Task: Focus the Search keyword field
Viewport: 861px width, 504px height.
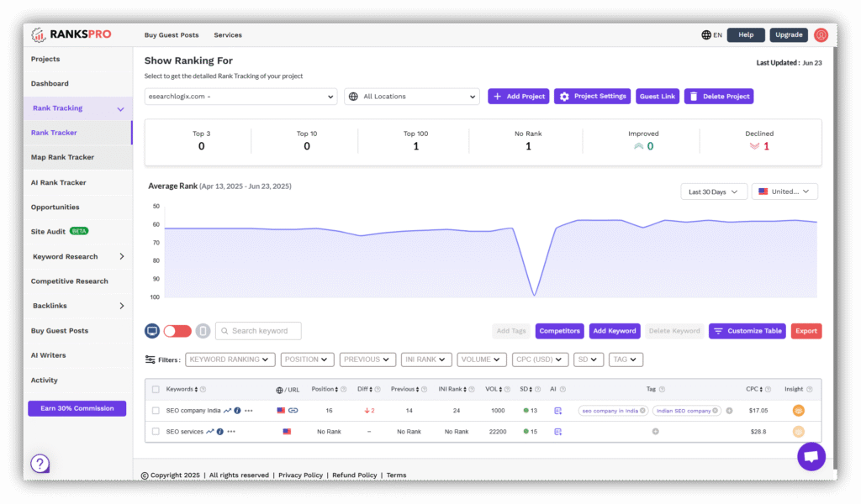Action: [x=259, y=331]
